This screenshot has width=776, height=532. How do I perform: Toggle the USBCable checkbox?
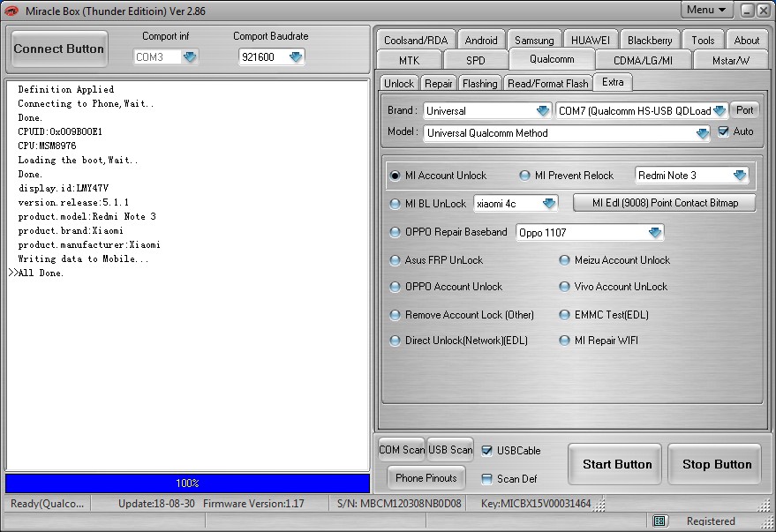click(487, 451)
